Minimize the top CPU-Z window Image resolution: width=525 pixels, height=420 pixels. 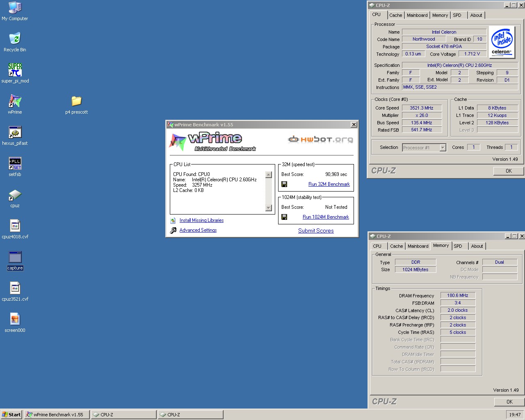pyautogui.click(x=507, y=5)
